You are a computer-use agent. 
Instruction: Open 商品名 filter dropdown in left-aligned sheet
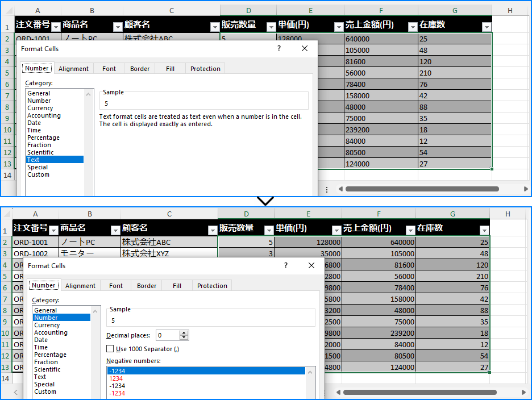pyautogui.click(x=118, y=27)
